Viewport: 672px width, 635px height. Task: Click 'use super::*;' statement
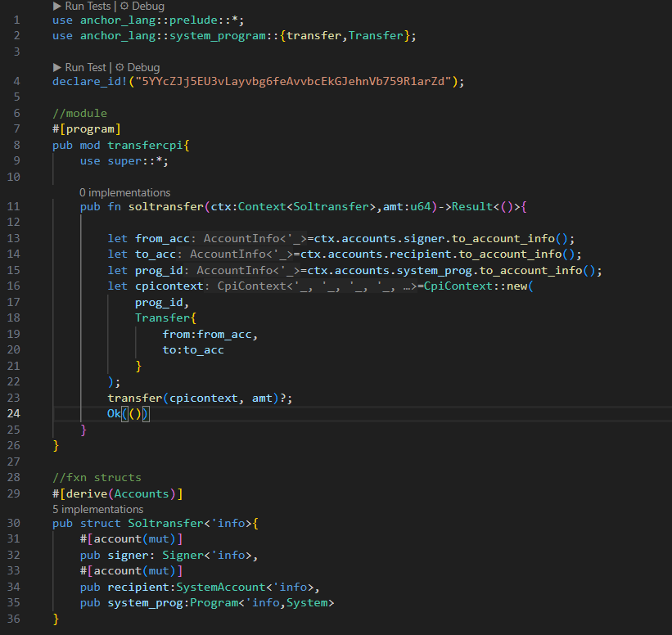[124, 161]
